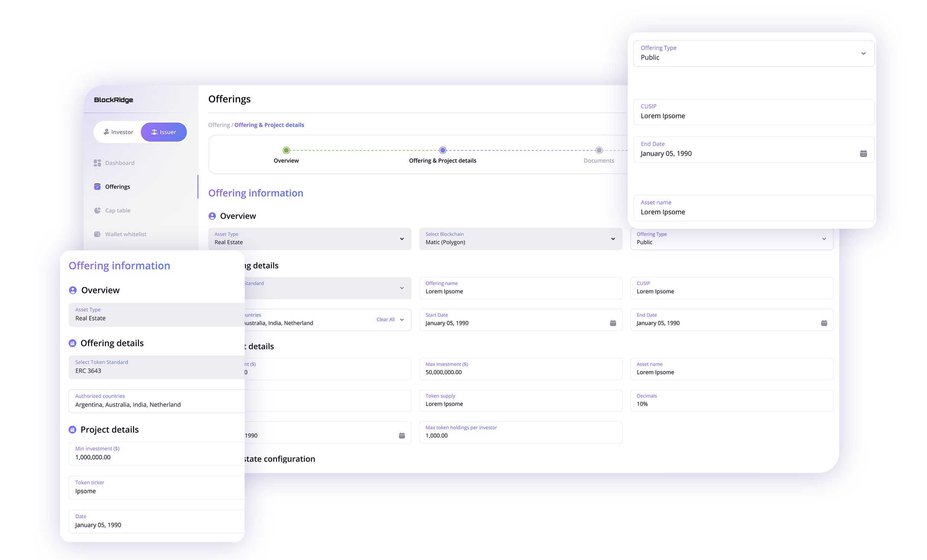Click the BlockRidge logo

(x=113, y=100)
